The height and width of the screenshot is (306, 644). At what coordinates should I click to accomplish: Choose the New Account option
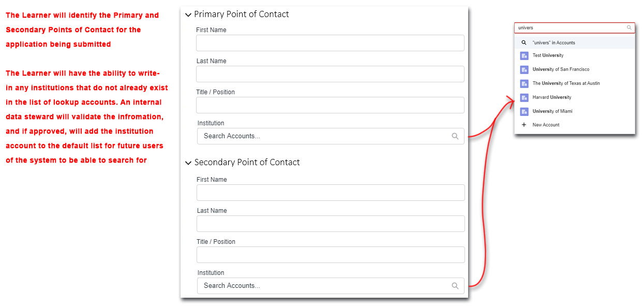tap(546, 125)
